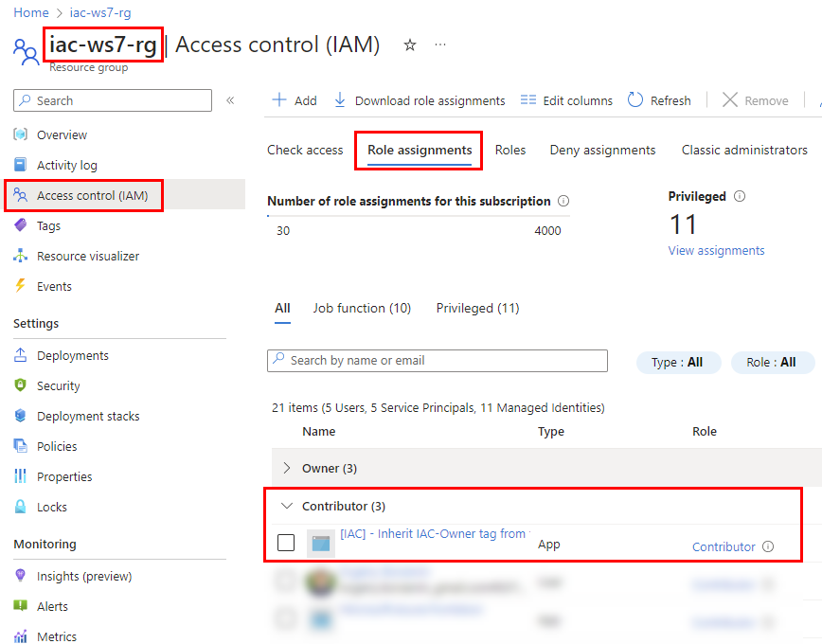822x644 pixels.
Task: Click the Refresh toolbar icon
Action: pyautogui.click(x=635, y=100)
